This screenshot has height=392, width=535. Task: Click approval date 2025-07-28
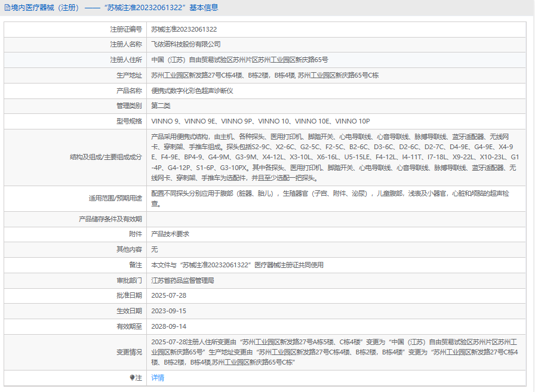coord(169,296)
